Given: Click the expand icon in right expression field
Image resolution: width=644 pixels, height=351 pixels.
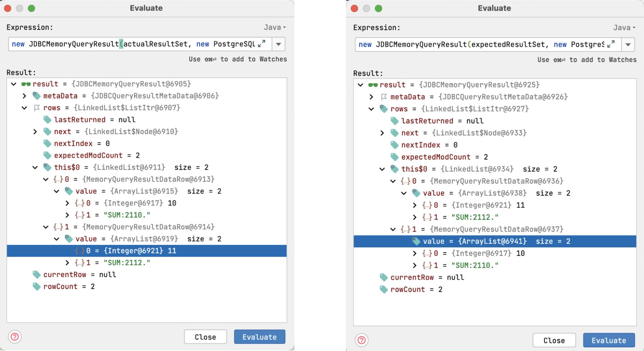Looking at the screenshot, I should pos(611,44).
